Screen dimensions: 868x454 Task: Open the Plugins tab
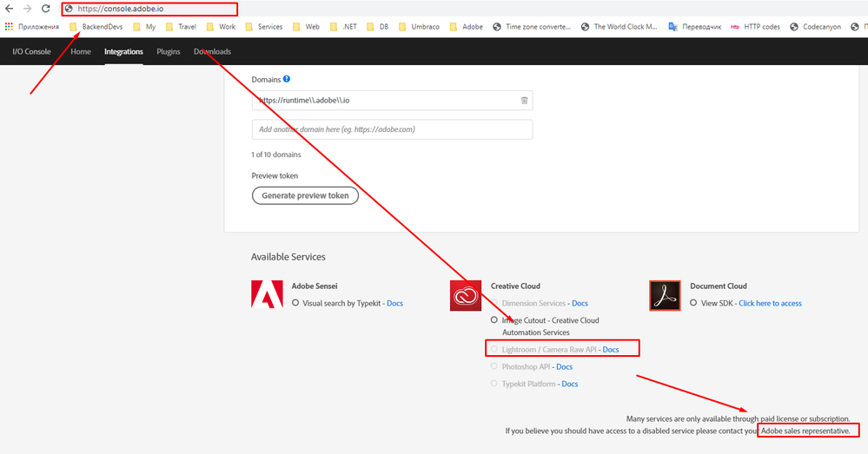pyautogui.click(x=169, y=51)
